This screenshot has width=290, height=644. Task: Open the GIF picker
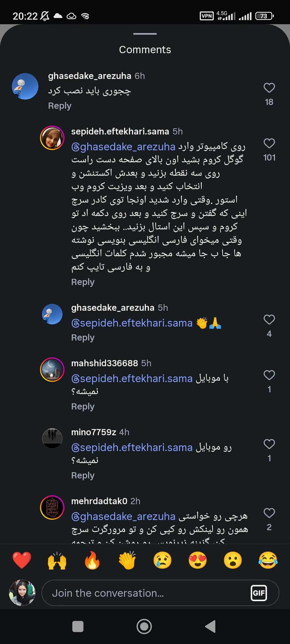[259, 593]
